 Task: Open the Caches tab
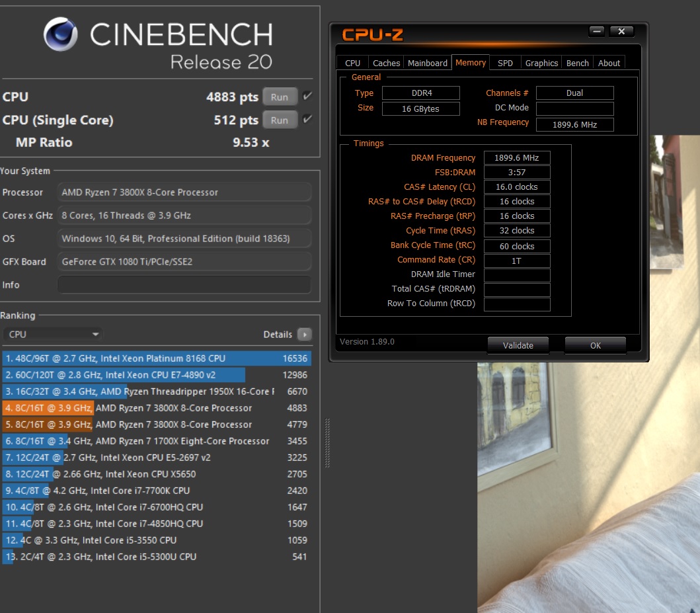tap(386, 63)
